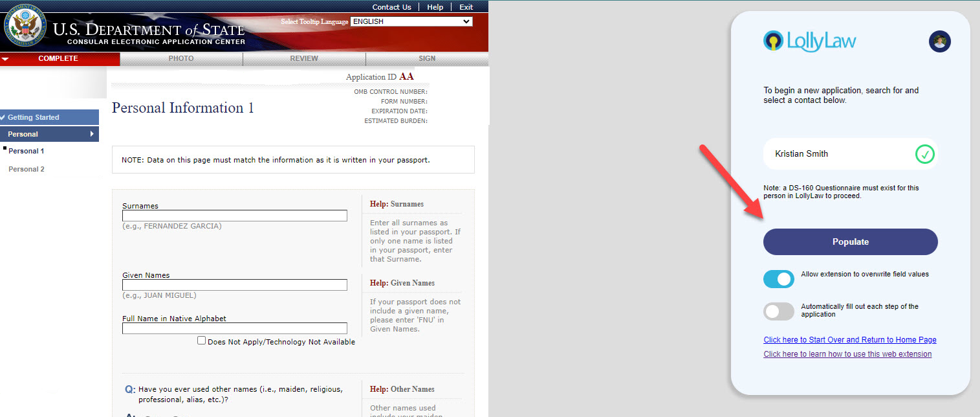The image size is (980, 417).
Task: Click Start Over and Return to Home Page link
Action: click(850, 340)
